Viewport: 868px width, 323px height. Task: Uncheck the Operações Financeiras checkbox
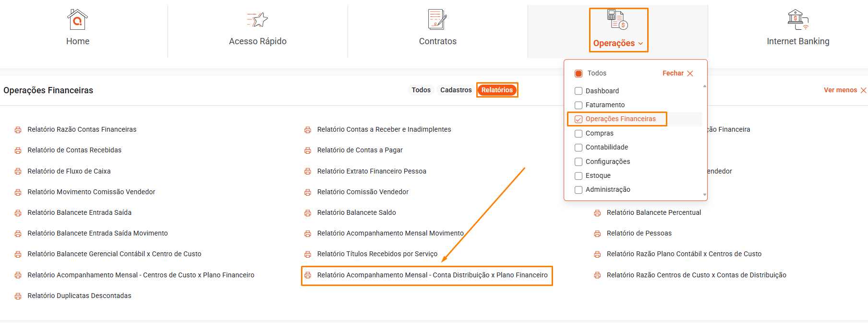click(x=579, y=119)
